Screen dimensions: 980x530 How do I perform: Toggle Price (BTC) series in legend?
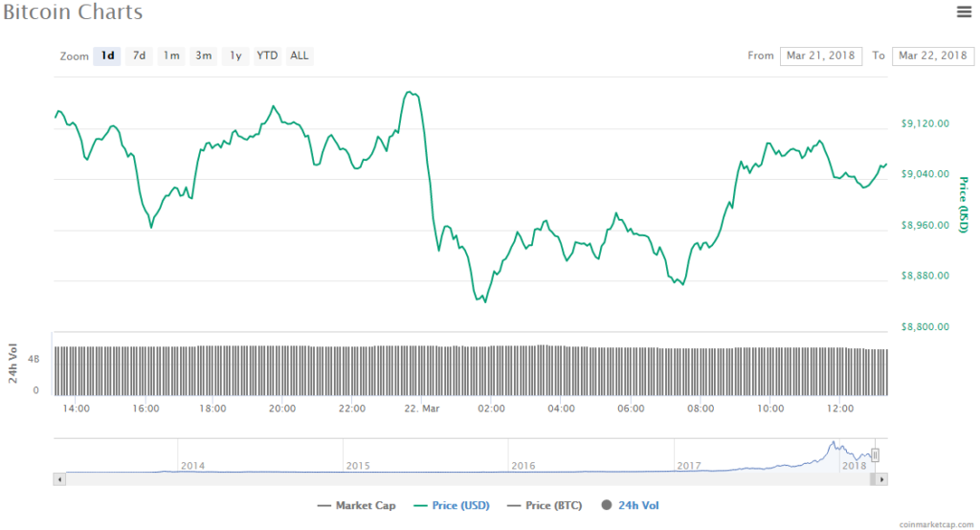pos(544,505)
